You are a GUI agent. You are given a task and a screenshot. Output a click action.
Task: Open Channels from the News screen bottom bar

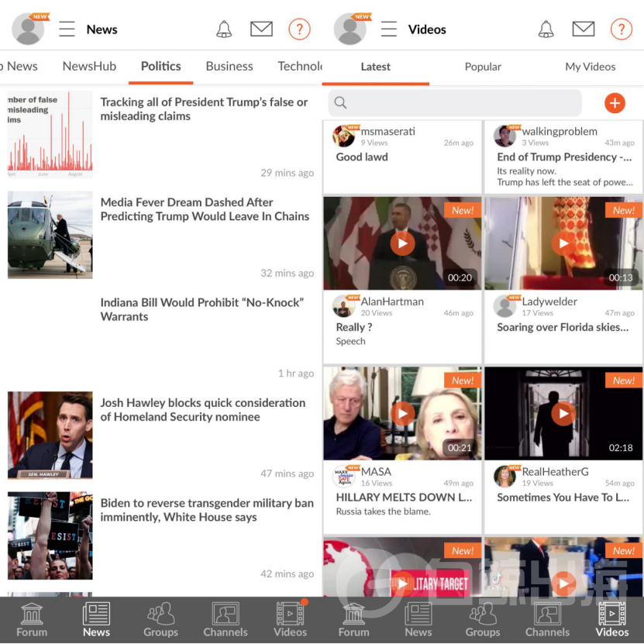click(x=226, y=620)
